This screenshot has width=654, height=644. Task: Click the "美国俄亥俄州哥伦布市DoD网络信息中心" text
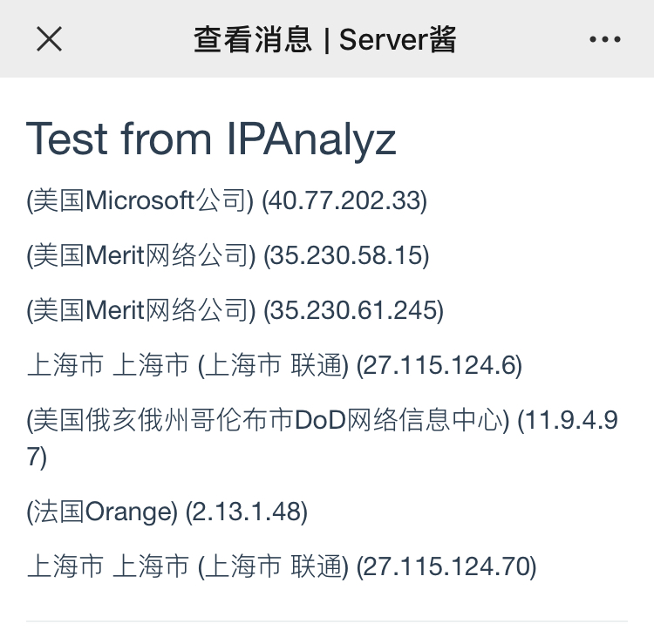pyautogui.click(x=268, y=421)
